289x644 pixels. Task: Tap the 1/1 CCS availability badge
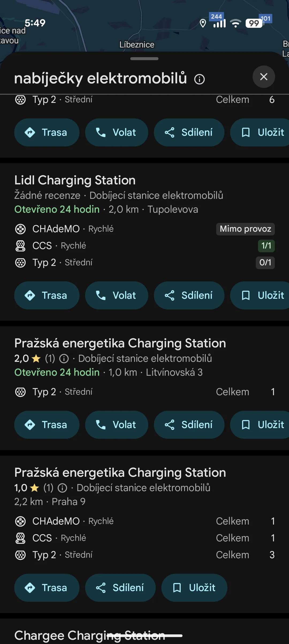click(x=266, y=246)
